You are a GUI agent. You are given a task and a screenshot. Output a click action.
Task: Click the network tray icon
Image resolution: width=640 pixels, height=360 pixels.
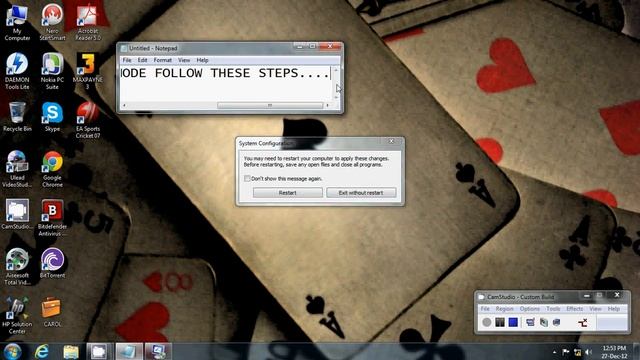tap(577, 352)
